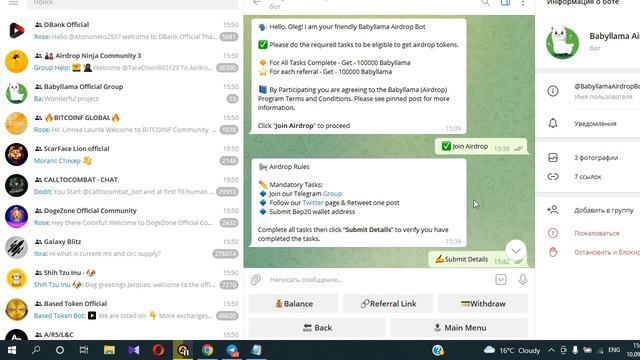This screenshot has height=360, width=640.
Task: Click the Airdrop Ninja Community avatar
Action: click(x=16, y=62)
